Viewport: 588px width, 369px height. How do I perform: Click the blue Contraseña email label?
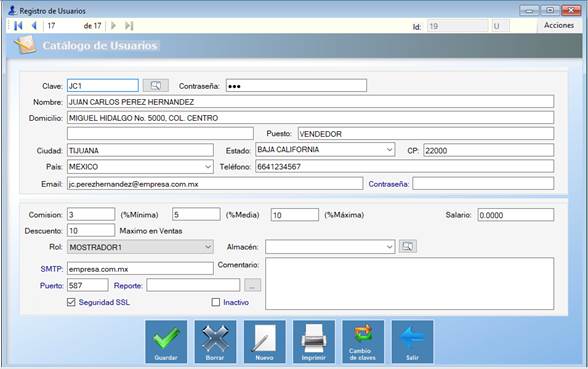pos(388,184)
